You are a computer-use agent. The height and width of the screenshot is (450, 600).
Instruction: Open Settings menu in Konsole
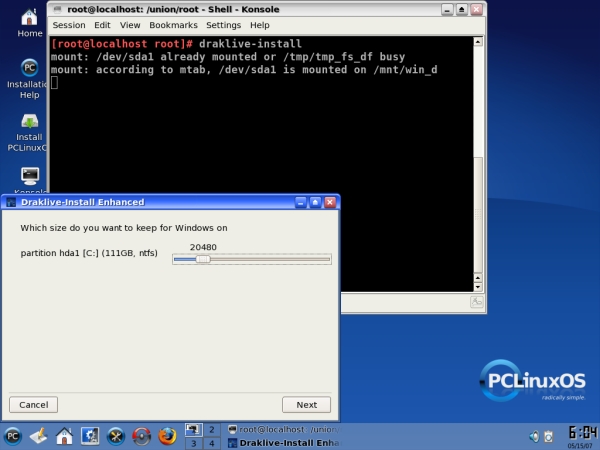(223, 25)
